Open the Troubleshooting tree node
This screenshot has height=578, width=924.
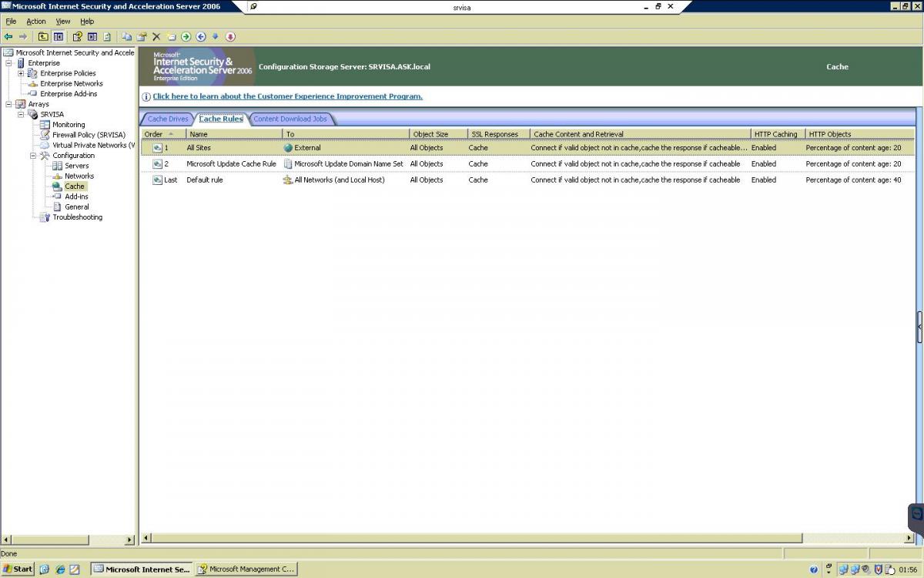pos(77,217)
